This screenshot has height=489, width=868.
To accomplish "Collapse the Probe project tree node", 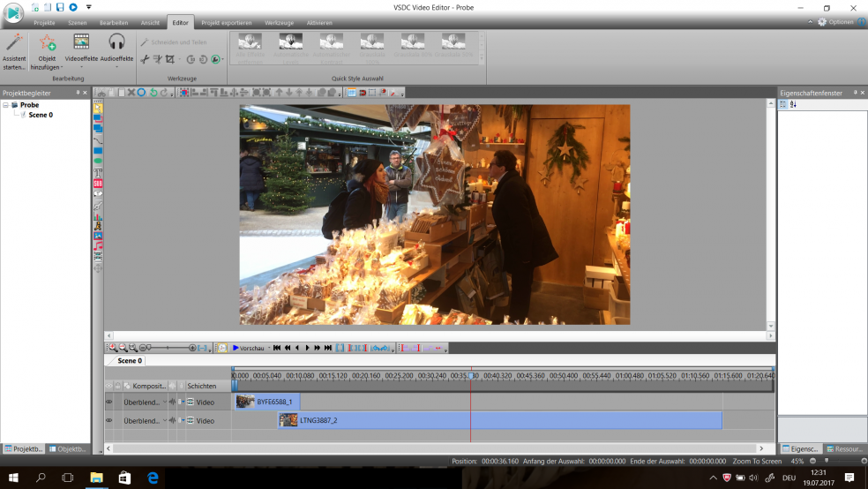I will (x=5, y=105).
